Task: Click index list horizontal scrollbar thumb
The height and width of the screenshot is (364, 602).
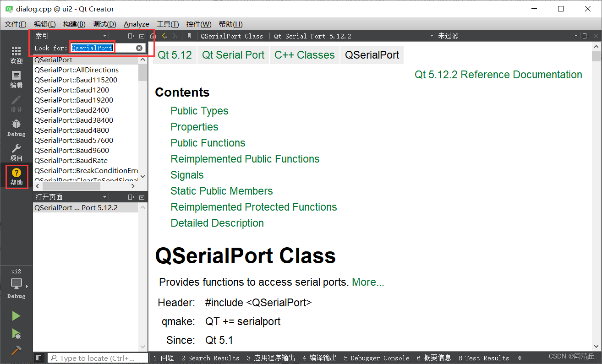Action: pyautogui.click(x=71, y=186)
